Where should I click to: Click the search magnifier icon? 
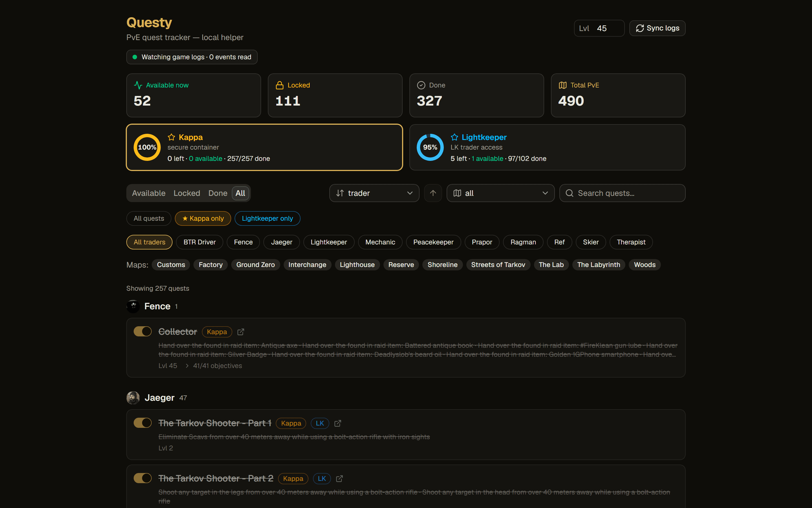pyautogui.click(x=570, y=193)
